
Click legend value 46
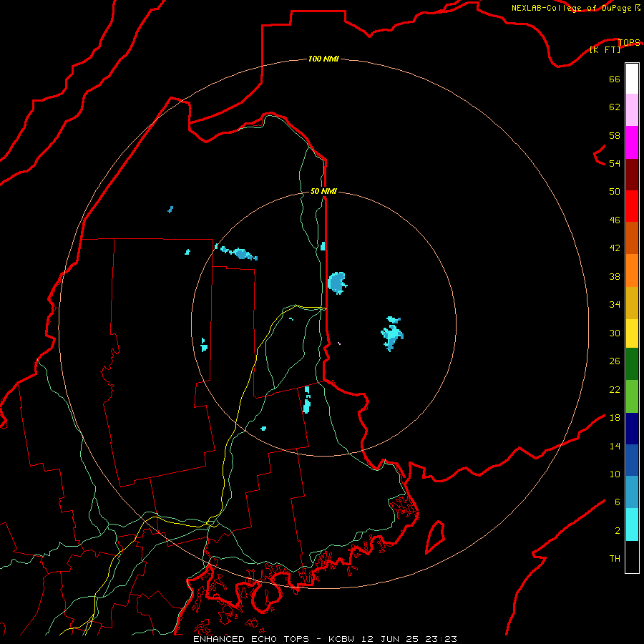click(x=615, y=220)
